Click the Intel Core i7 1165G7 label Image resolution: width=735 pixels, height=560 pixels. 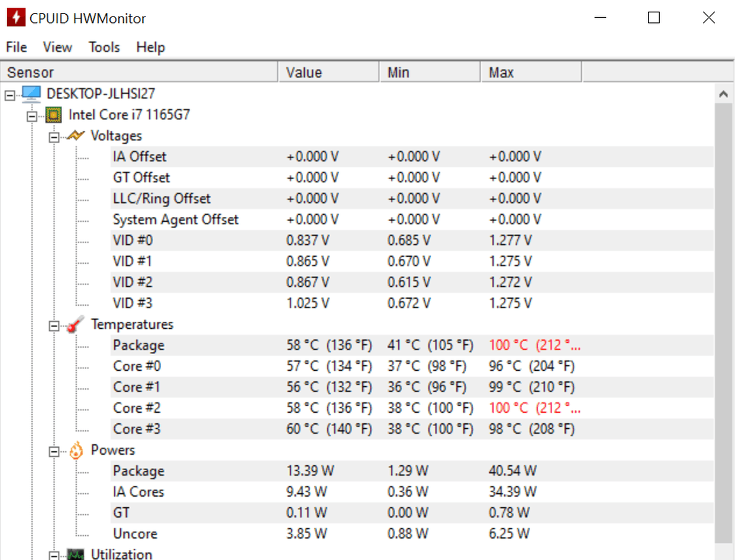[129, 115]
